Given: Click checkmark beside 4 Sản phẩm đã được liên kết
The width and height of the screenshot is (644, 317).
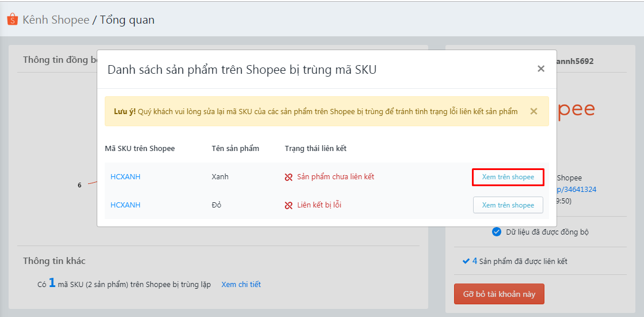Looking at the screenshot, I should click(x=466, y=261).
